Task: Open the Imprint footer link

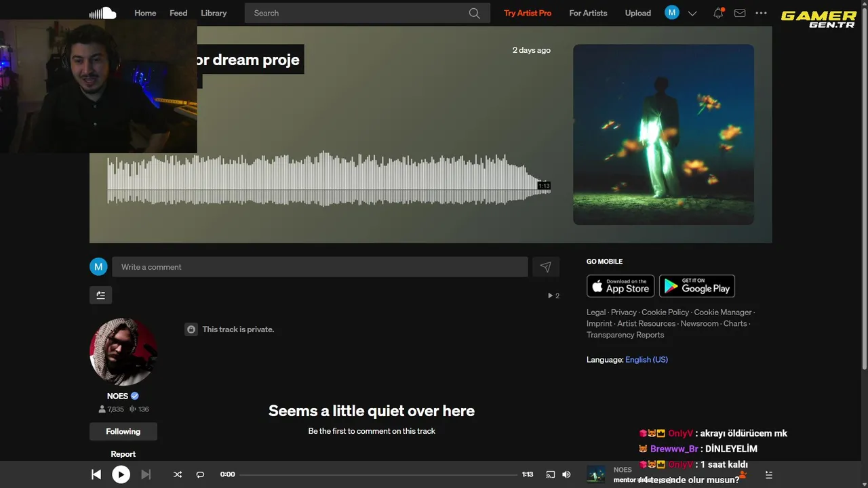Action: pyautogui.click(x=599, y=324)
